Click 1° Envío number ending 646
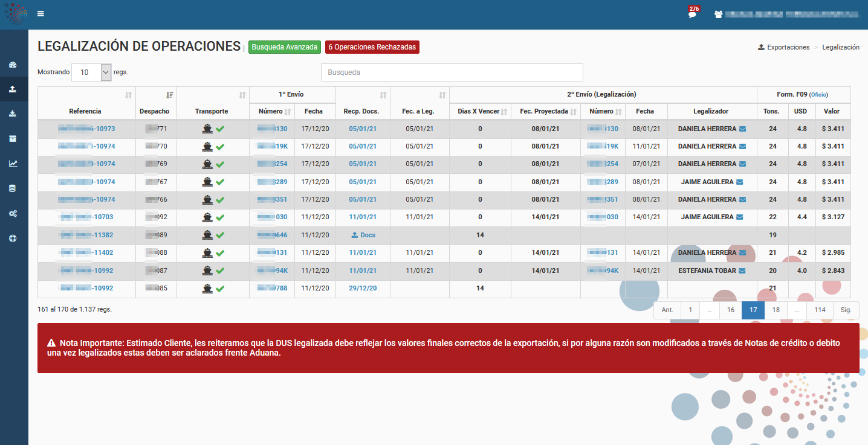Viewport: 868px width, 445px height. click(x=272, y=235)
